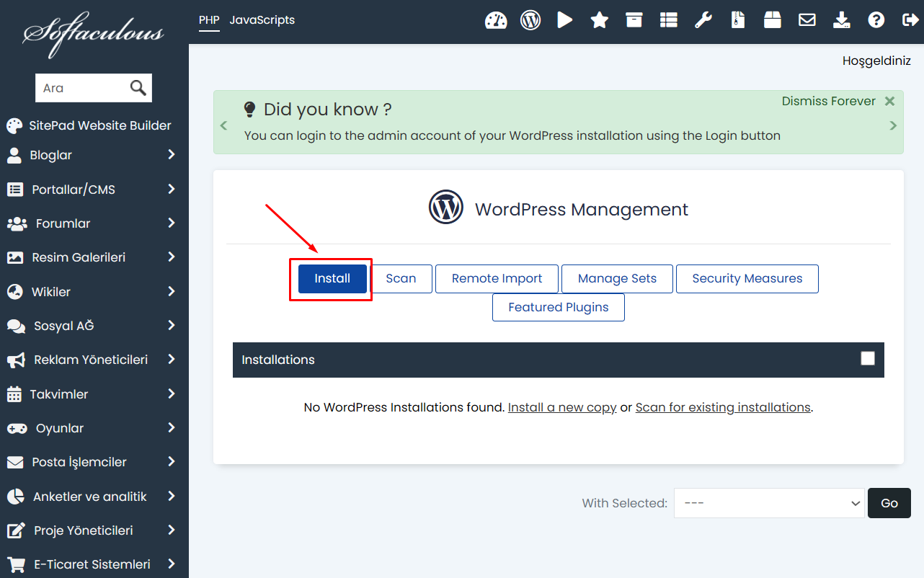Click the Dismiss Forever link

829,102
